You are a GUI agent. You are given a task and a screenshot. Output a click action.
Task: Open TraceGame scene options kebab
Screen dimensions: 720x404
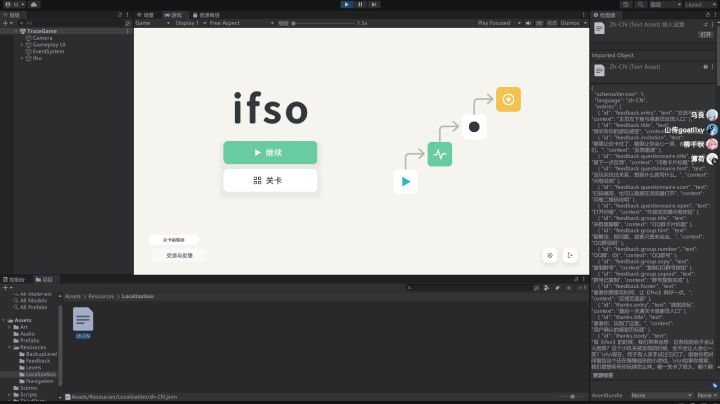click(128, 31)
